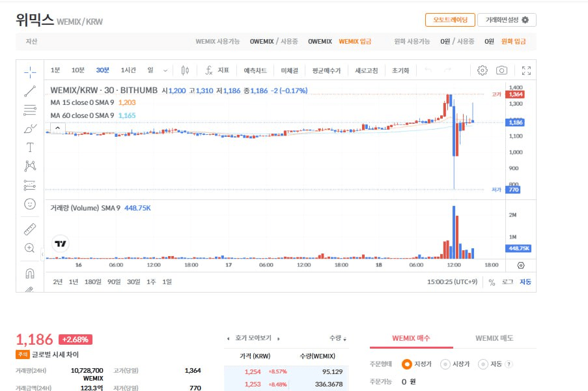Select the text annotation tool
The width and height of the screenshot is (588, 391).
coord(30,147)
